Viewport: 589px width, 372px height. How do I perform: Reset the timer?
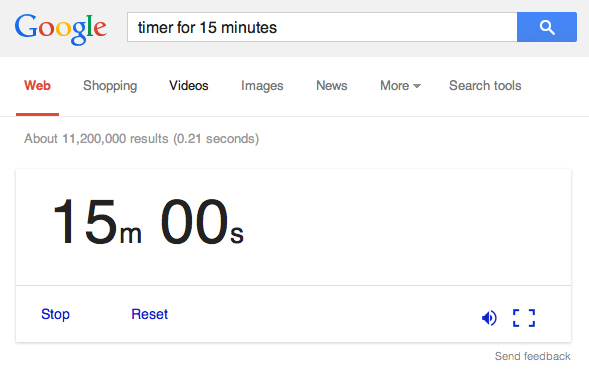[x=150, y=314]
